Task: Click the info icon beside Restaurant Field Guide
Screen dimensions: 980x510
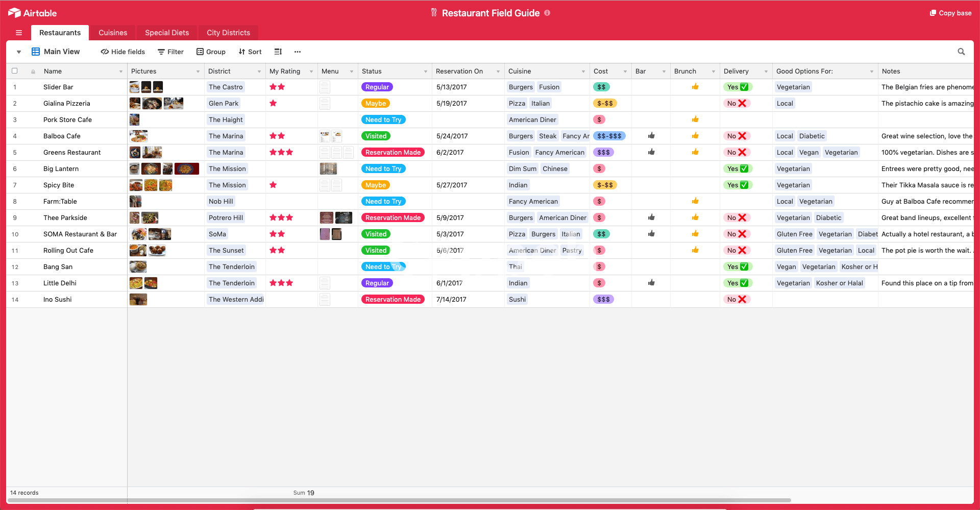Action: 547,13
